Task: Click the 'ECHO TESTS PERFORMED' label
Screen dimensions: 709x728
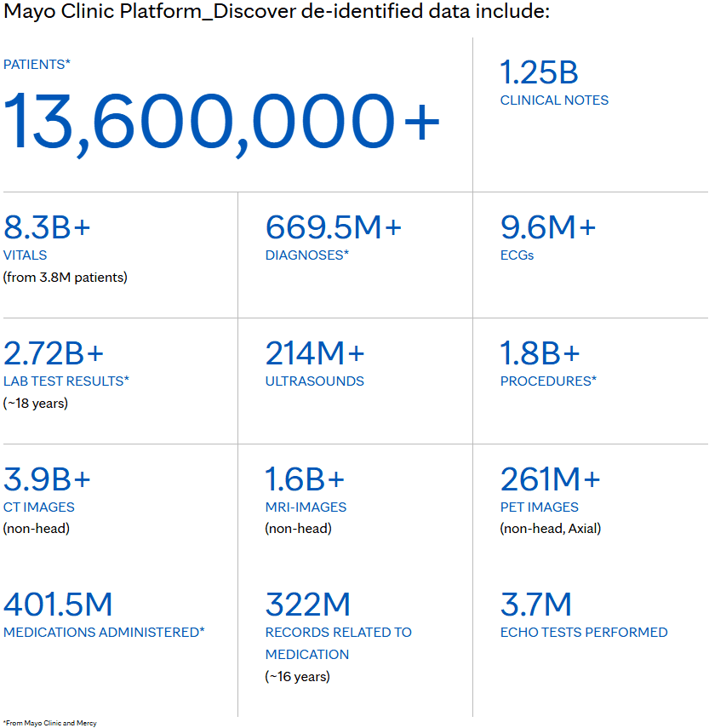Action: coord(584,633)
